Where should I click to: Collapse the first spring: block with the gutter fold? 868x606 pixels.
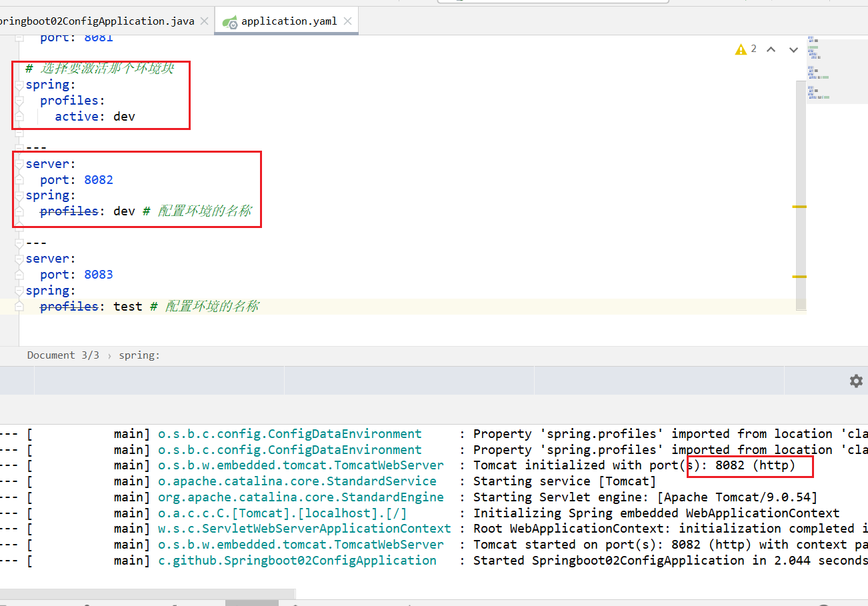[19, 85]
